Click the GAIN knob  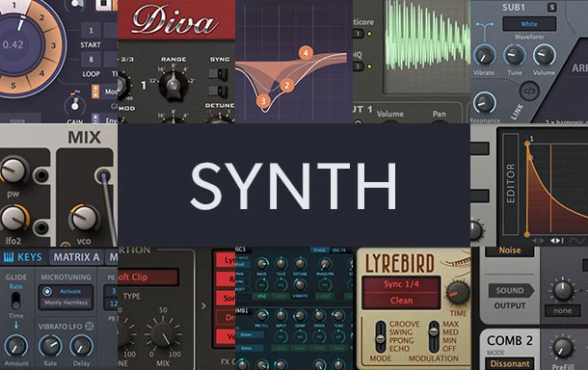point(74,106)
